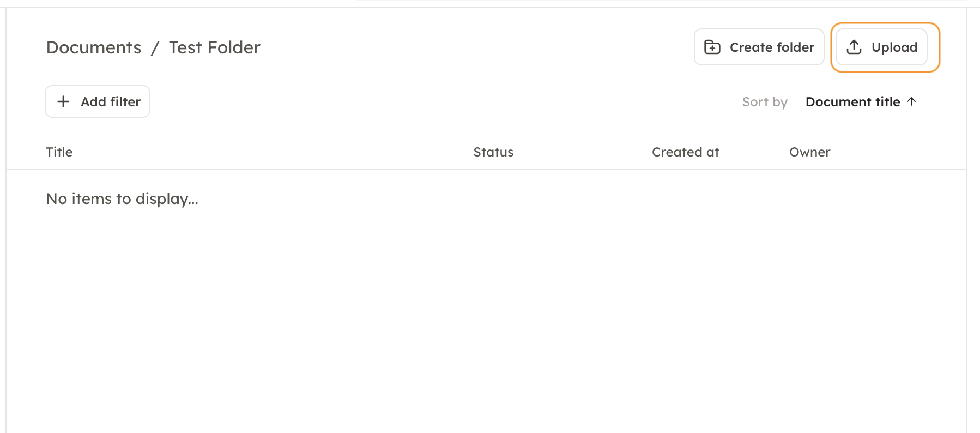This screenshot has height=433, width=980.
Task: Click the 'No items to display...' message
Action: (x=122, y=199)
